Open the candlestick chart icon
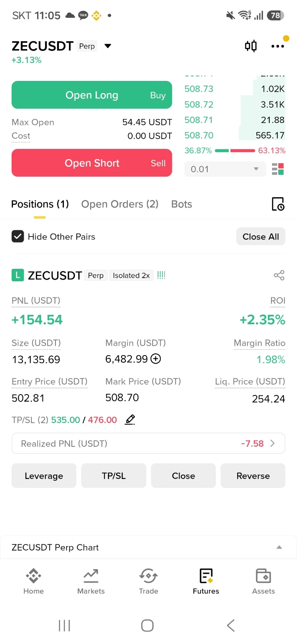Image resolution: width=297 pixels, height=644 pixels. click(x=251, y=46)
